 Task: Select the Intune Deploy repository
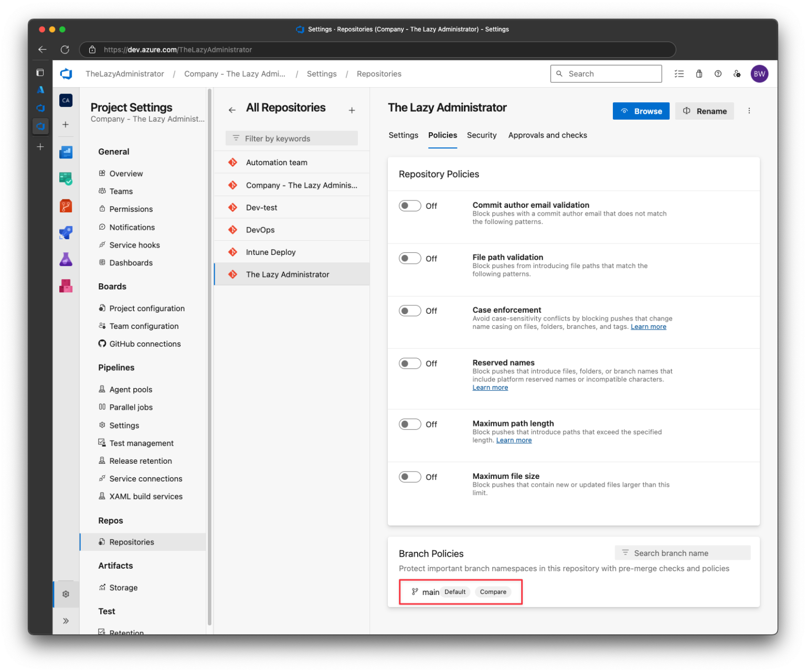(x=292, y=252)
